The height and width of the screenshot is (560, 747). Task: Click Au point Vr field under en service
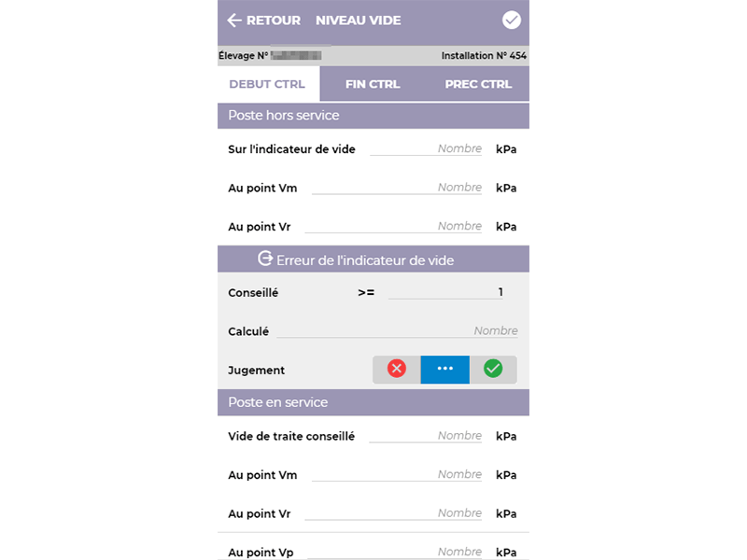tap(393, 513)
